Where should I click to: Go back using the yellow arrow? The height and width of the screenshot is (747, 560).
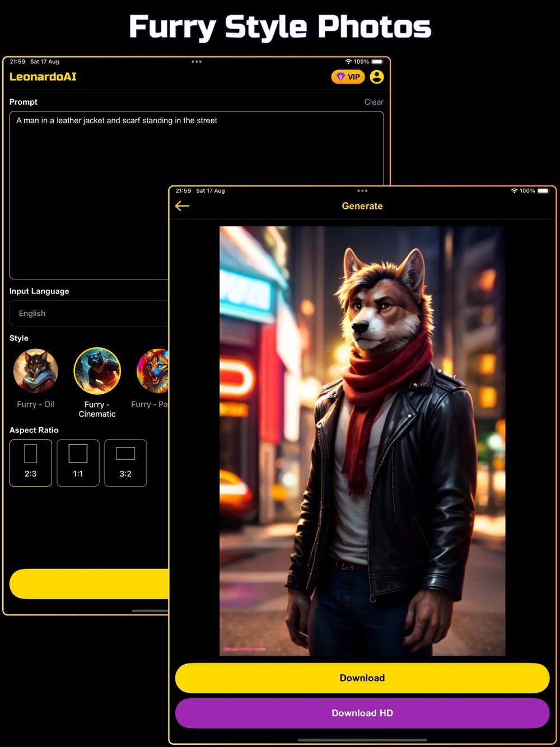183,206
